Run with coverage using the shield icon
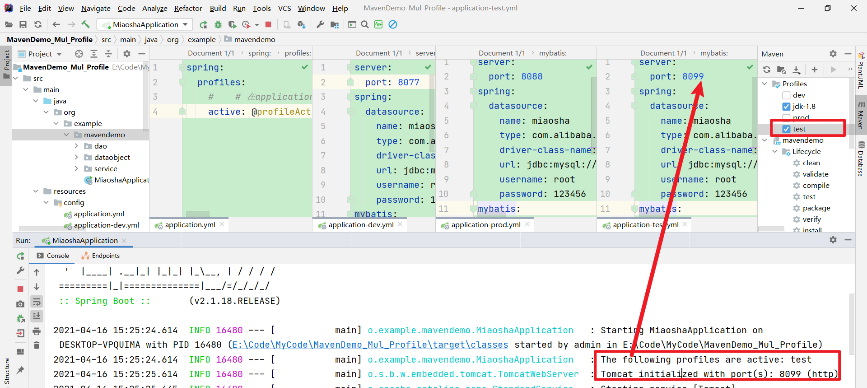This screenshot has height=388, width=867. [232, 24]
